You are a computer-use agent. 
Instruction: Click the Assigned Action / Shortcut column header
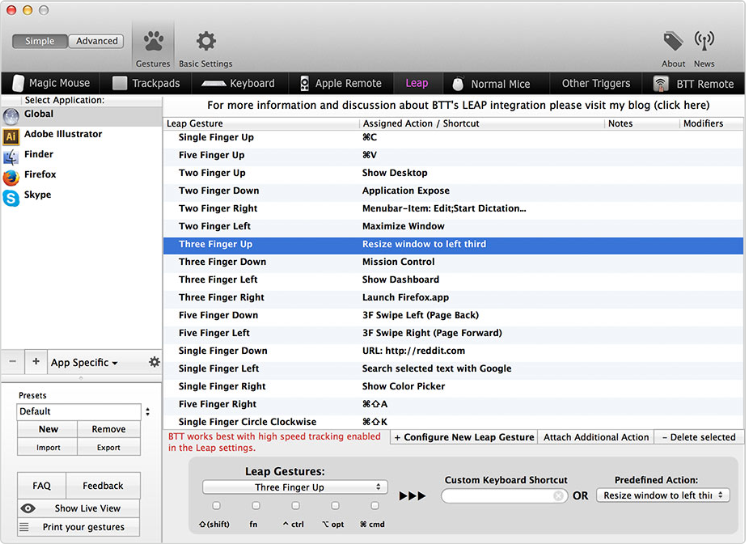[x=481, y=123]
